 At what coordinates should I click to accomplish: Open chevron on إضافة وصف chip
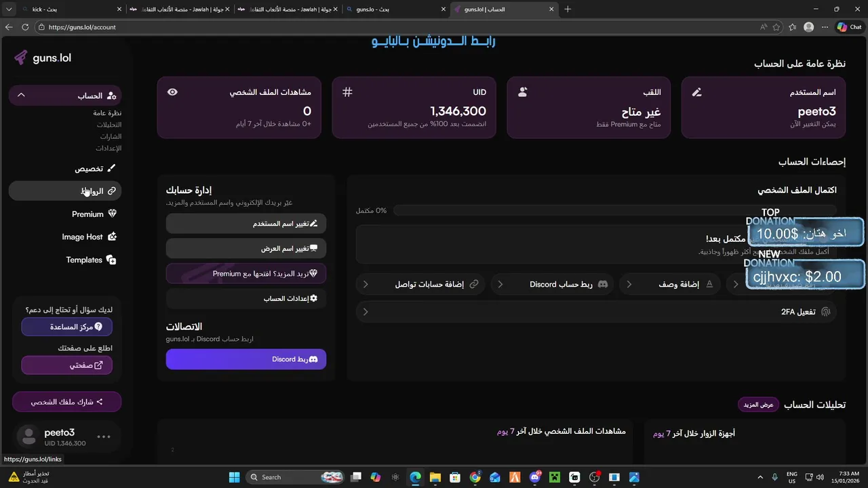click(629, 284)
